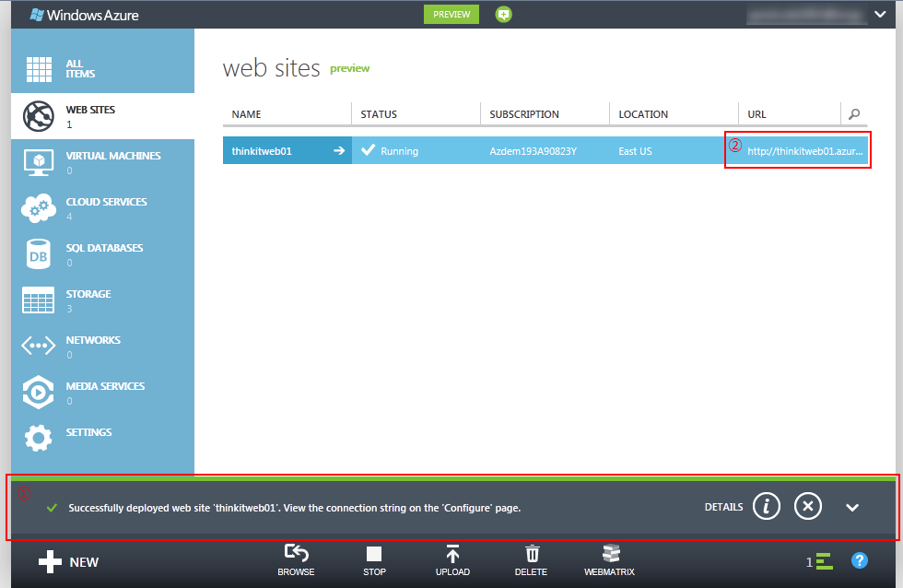The height and width of the screenshot is (588, 903).
Task: Go to ALL ITEMS label
Action: (81, 68)
